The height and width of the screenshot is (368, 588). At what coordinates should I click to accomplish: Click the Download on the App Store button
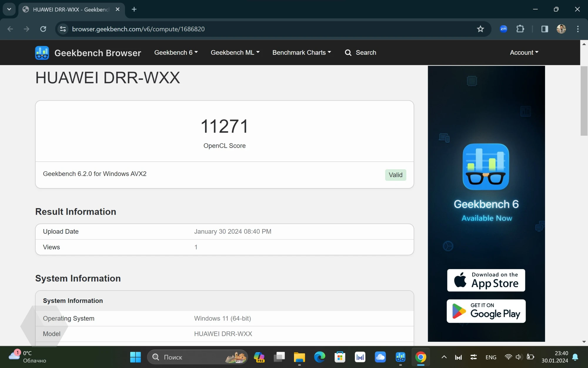(x=486, y=280)
